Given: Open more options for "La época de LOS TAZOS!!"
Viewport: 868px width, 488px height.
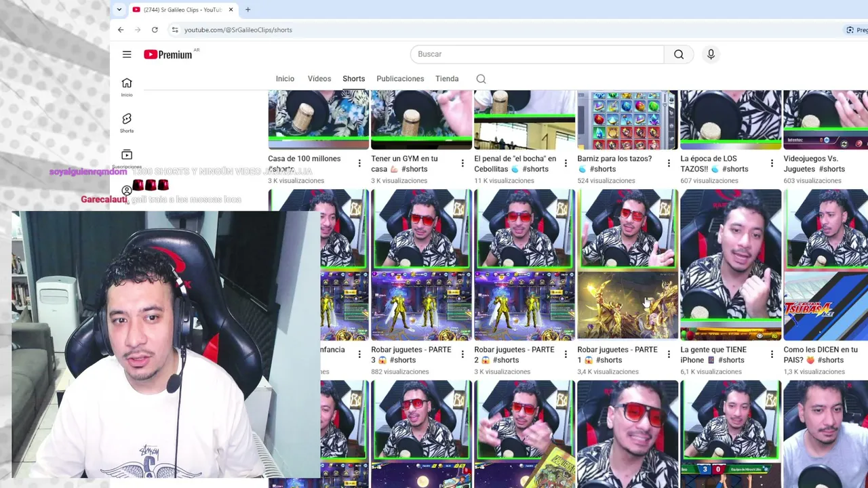Looking at the screenshot, I should click(772, 163).
